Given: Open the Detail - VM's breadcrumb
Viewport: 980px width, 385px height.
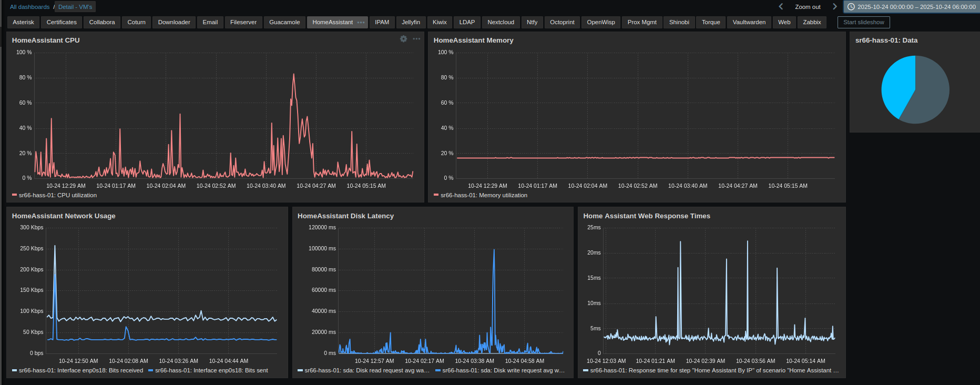Looking at the screenshot, I should pyautogui.click(x=75, y=7).
